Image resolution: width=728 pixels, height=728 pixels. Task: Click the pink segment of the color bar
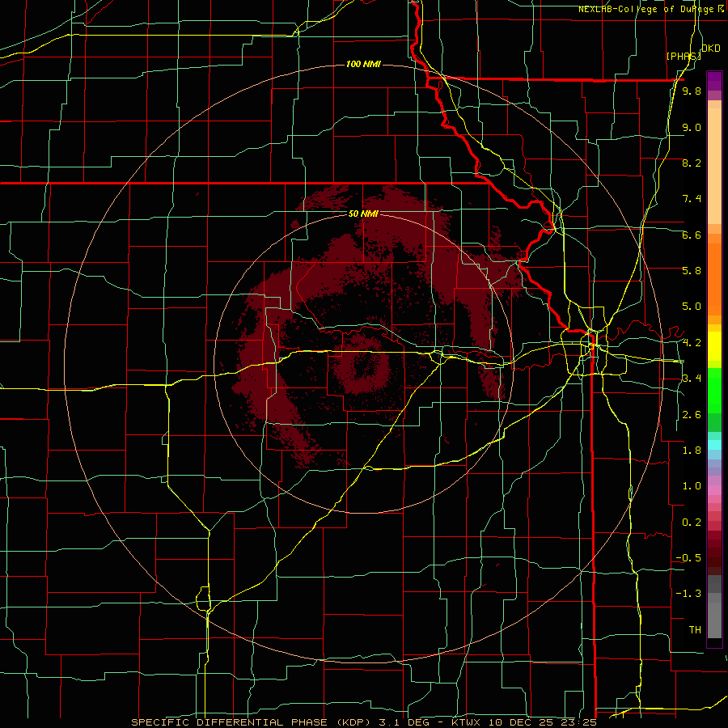pos(714,490)
